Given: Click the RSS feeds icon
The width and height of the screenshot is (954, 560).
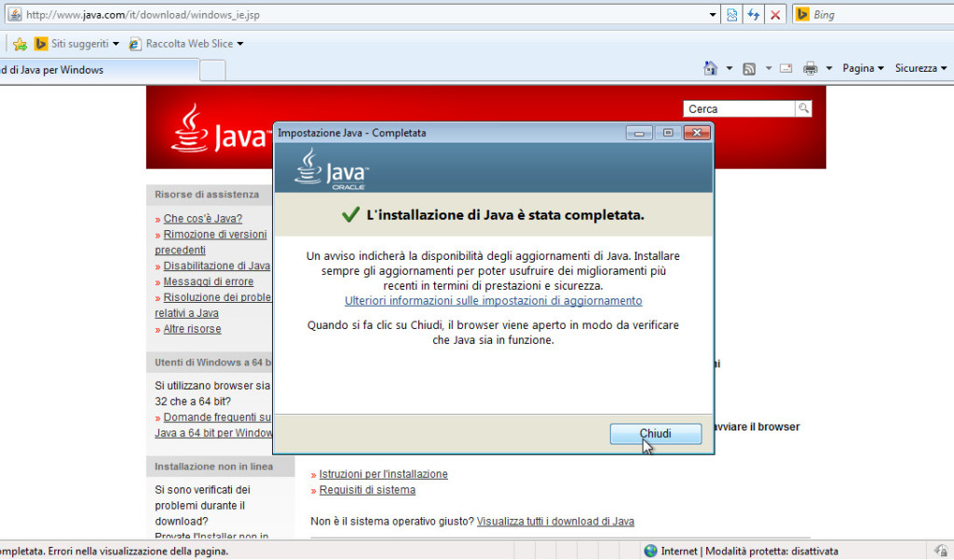Looking at the screenshot, I should point(749,69).
